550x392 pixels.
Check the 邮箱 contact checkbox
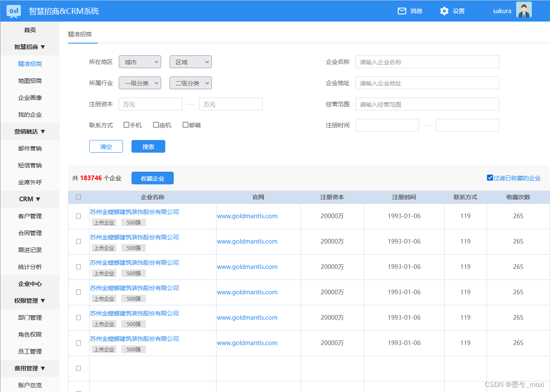(185, 125)
